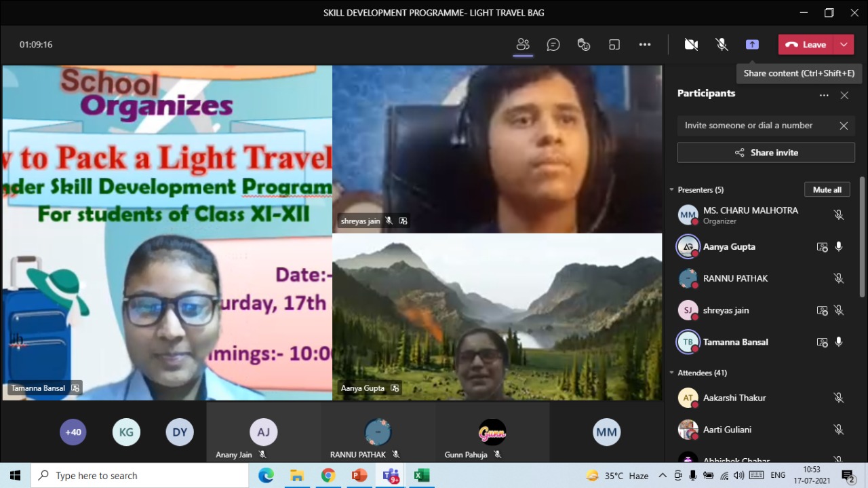Open participants panel more options ellipsis
Screen dimensions: 868x488
pos(824,96)
